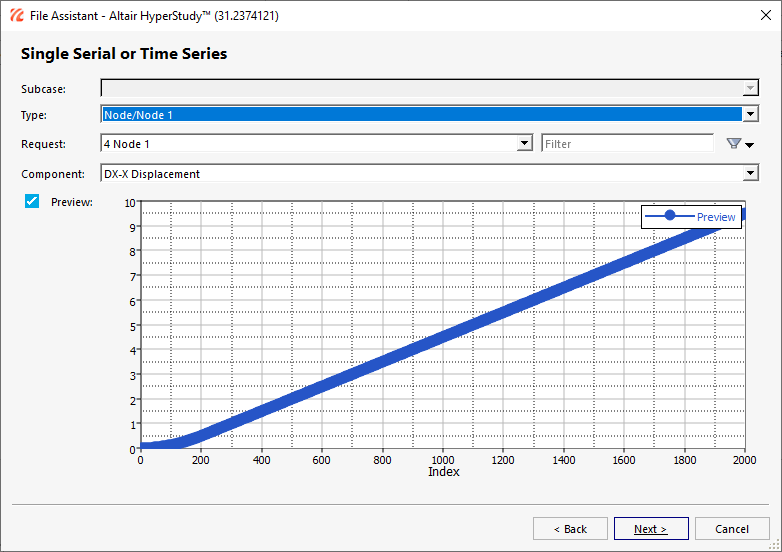Click the Node/Node 1 highlighted type field
The image size is (782, 552).
(x=420, y=115)
